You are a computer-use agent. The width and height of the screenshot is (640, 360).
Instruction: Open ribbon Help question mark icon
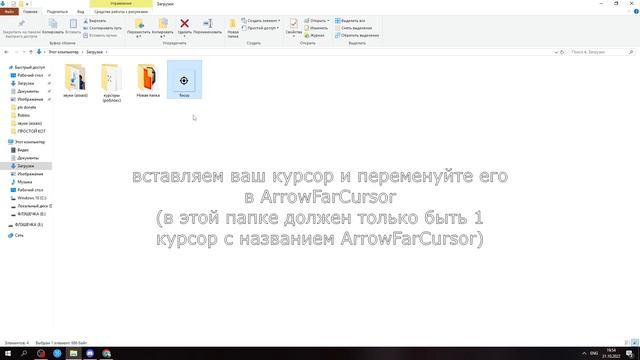(x=636, y=11)
